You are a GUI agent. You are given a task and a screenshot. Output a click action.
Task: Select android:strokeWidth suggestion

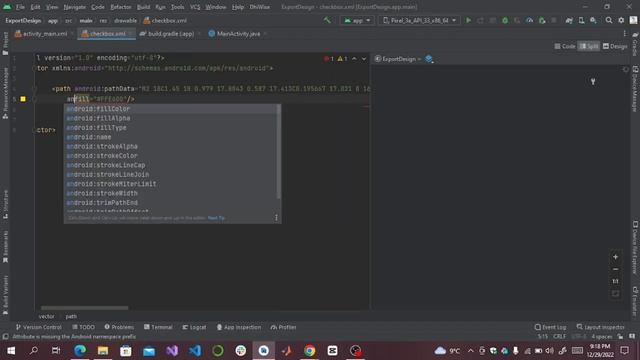(171, 193)
